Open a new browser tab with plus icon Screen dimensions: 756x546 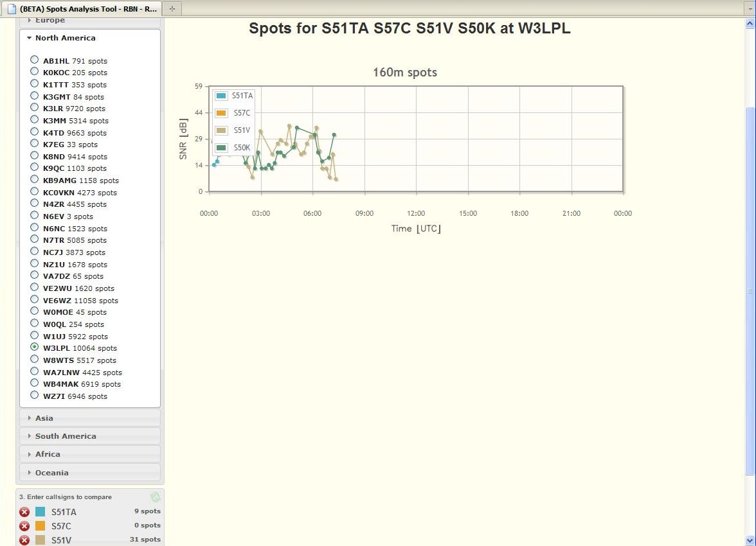tap(172, 8)
